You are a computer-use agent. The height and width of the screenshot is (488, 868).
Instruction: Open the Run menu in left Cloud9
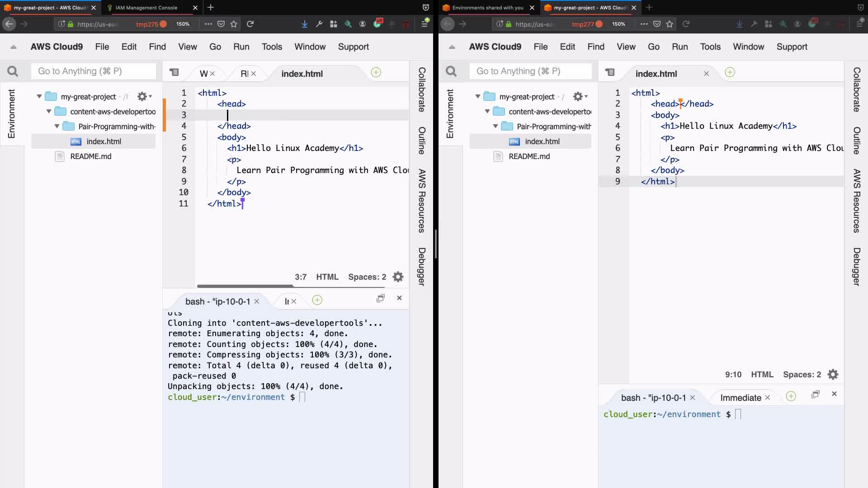tap(241, 47)
